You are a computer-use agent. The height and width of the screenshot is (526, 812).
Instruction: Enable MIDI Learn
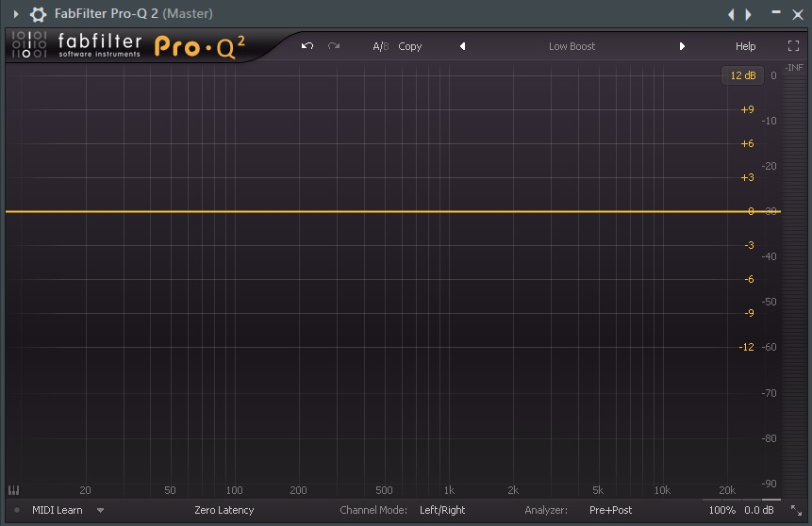(x=57, y=511)
